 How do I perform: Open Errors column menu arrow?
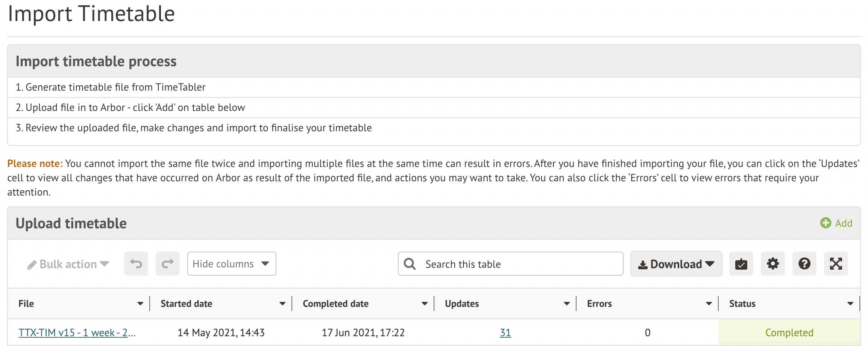(709, 304)
